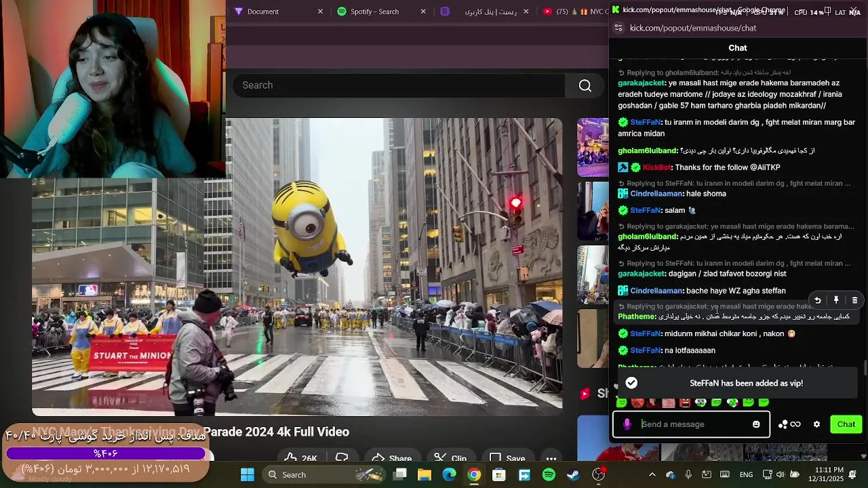
Task: Click username garakajacket on the ideology message
Action: pyautogui.click(x=642, y=83)
